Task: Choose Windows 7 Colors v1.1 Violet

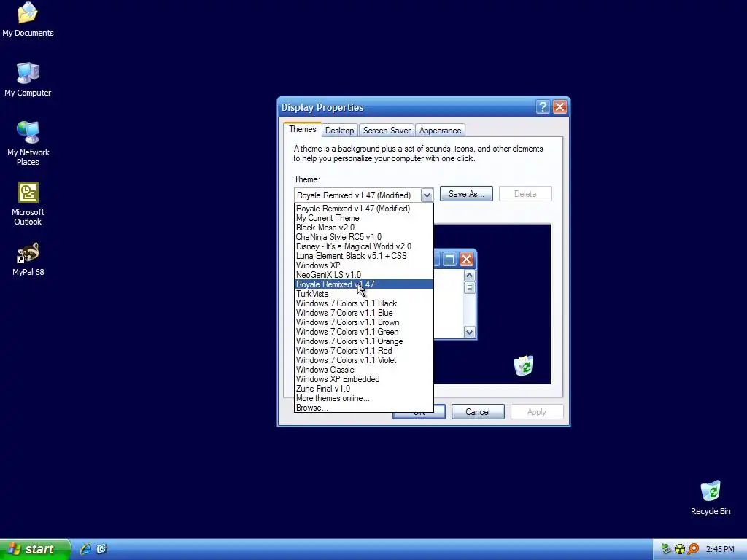Action: pos(364,360)
